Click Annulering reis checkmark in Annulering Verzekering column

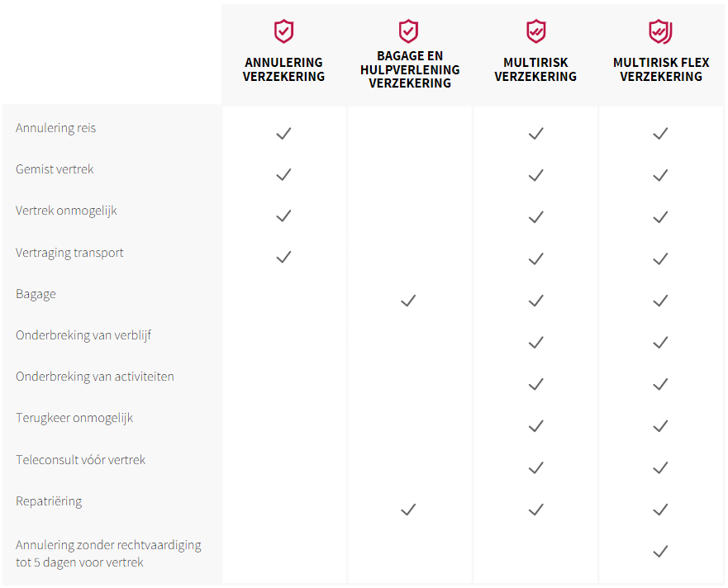tap(283, 133)
